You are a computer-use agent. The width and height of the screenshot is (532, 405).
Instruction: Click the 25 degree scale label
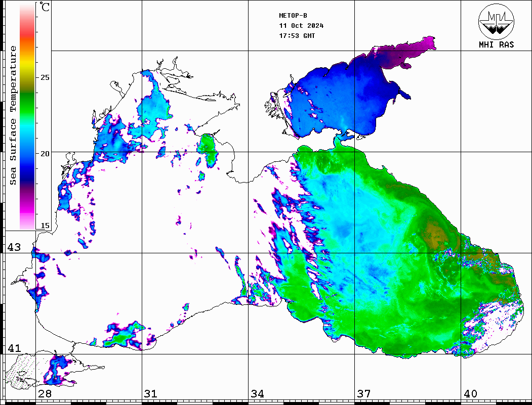click(45, 77)
